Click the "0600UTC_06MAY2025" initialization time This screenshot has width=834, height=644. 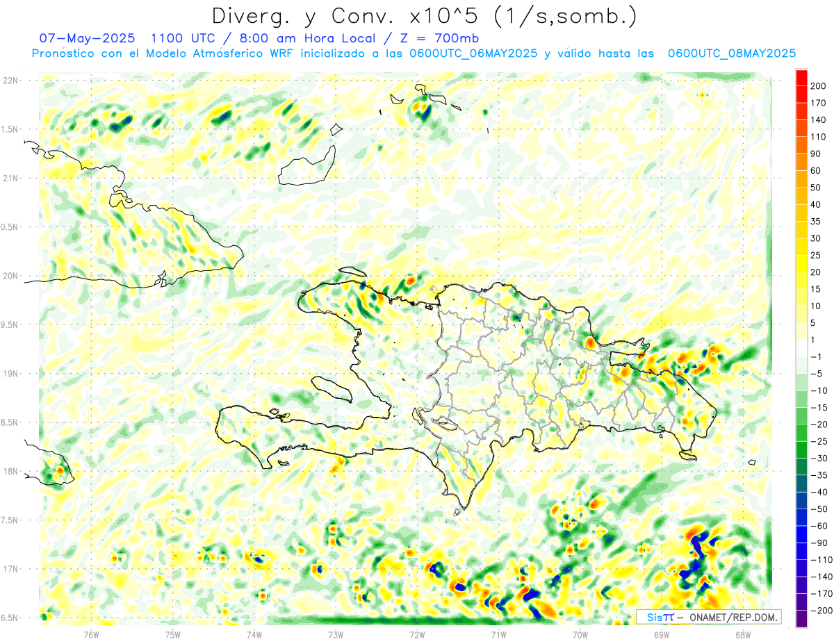pos(473,53)
